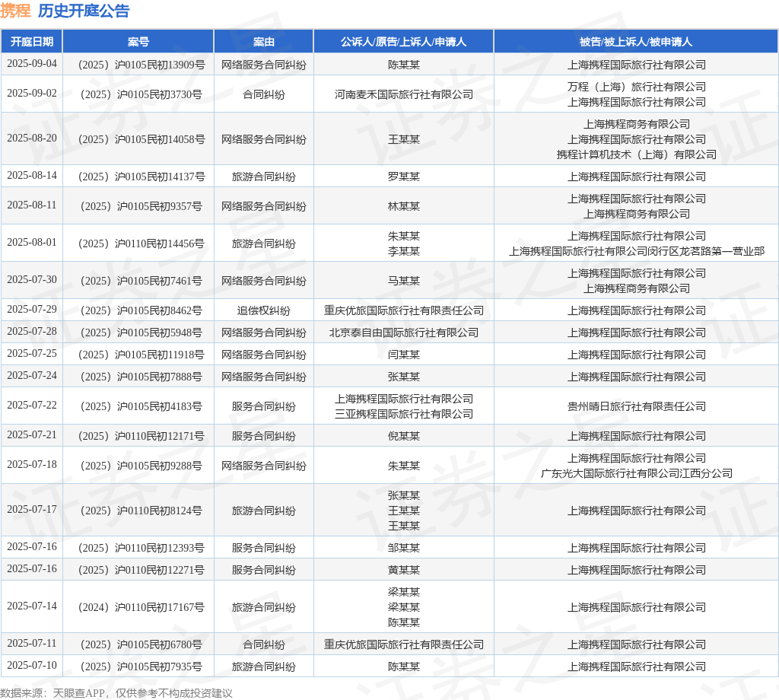
Task: Click the 被告/被上诉人/被申请人 column header
Action: (636, 42)
